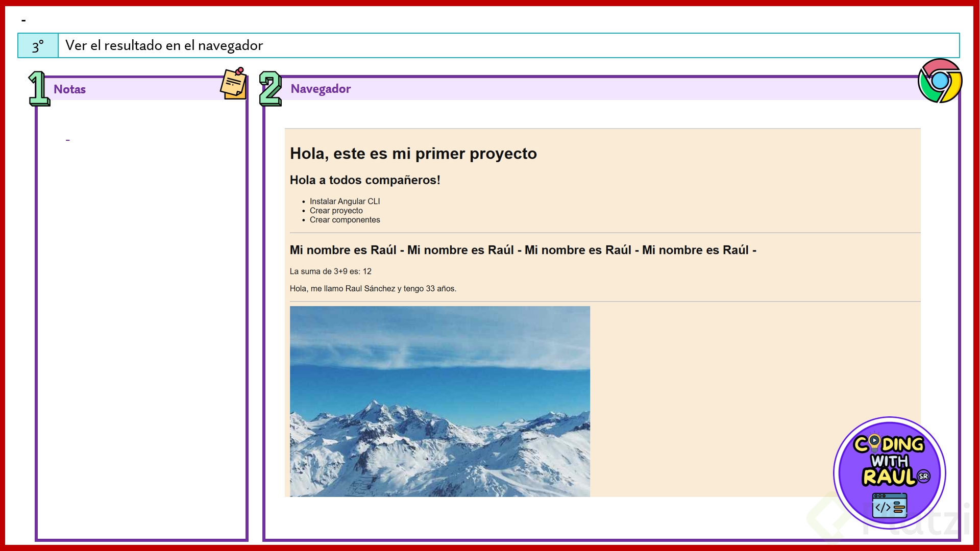The height and width of the screenshot is (551, 980).
Task: Click the 'Instalar Angular CLI' list item
Action: coord(345,202)
